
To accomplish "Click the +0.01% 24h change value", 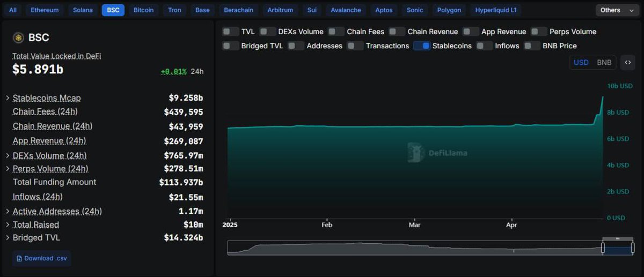I will (x=174, y=71).
